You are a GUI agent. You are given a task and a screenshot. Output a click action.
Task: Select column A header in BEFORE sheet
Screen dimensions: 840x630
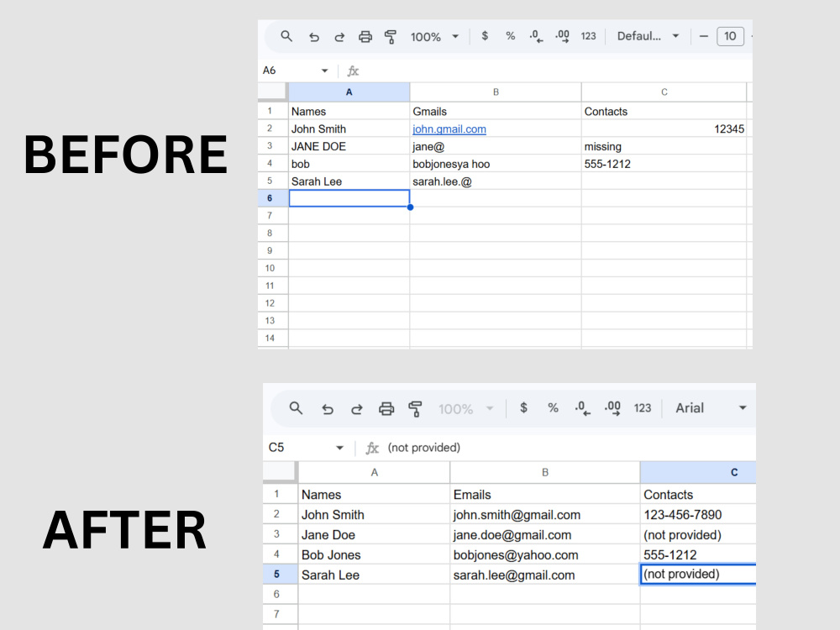tap(349, 92)
